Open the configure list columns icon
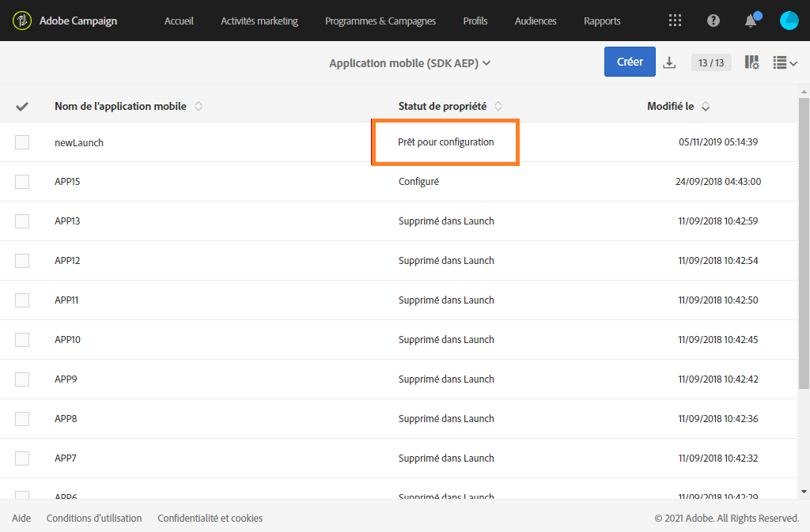Viewport: 810px width, 532px height. point(751,62)
